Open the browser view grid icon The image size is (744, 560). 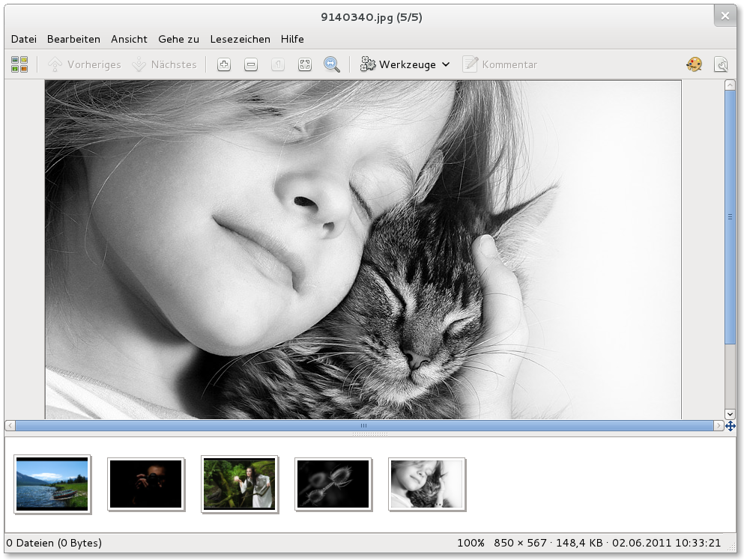[19, 64]
